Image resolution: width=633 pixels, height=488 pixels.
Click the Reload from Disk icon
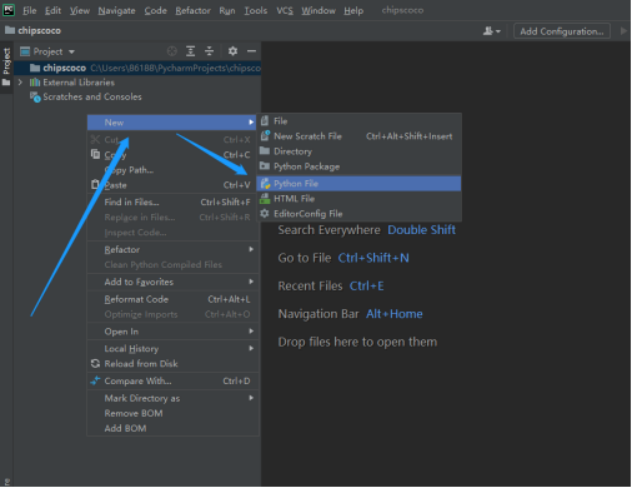[x=95, y=364]
